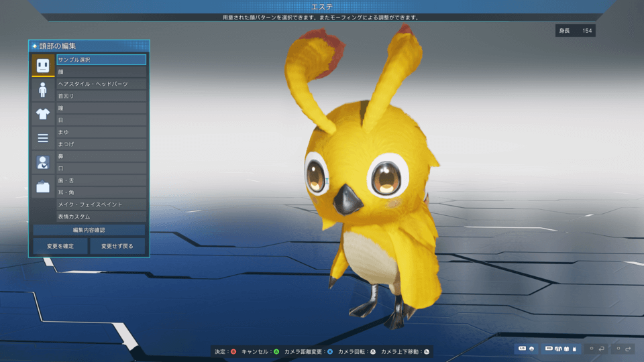The image size is (644, 362).
Task: Click the エステ title at top
Action: pyautogui.click(x=322, y=7)
